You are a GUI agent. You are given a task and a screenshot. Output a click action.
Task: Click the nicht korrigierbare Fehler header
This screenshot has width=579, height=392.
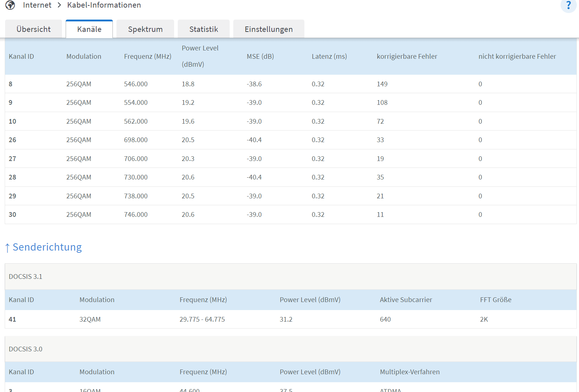pos(517,56)
